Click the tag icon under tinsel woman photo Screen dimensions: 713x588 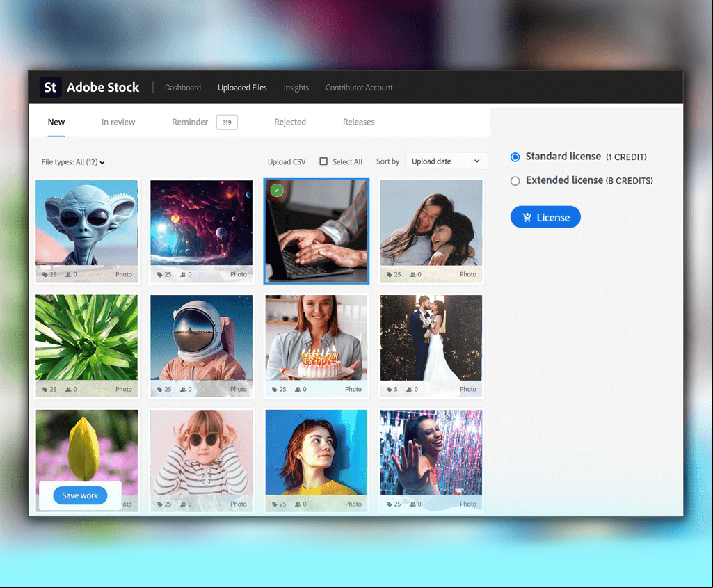pos(390,504)
